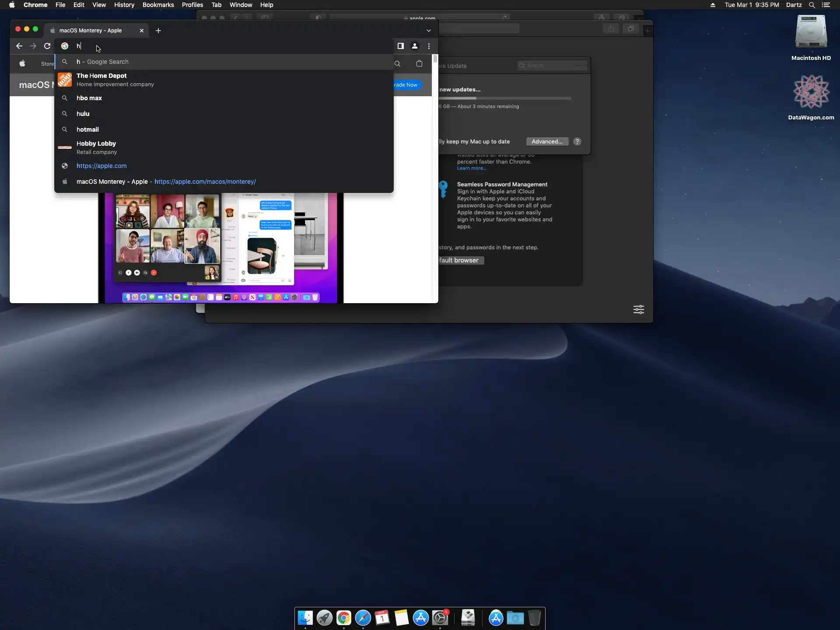This screenshot has height=630, width=840.
Task: Open the History menu
Action: click(x=124, y=5)
